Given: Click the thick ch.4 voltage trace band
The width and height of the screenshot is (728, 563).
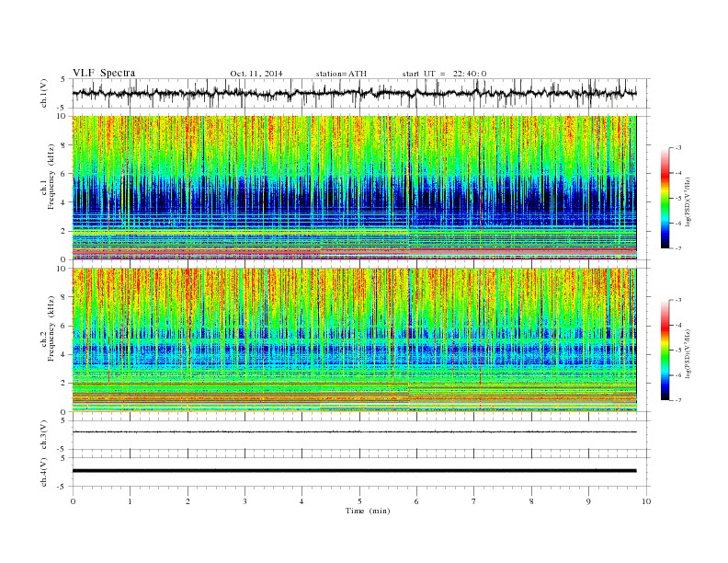Looking at the screenshot, I should click(354, 471).
